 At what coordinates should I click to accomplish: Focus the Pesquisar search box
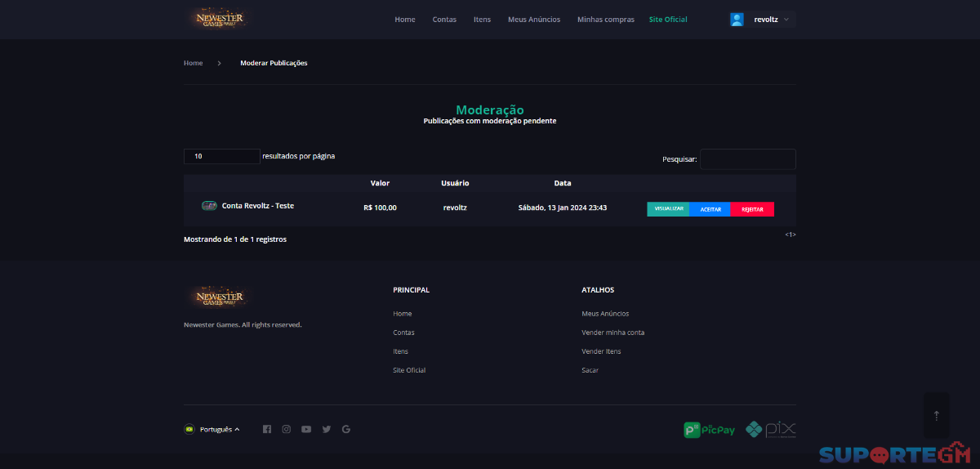pos(747,159)
